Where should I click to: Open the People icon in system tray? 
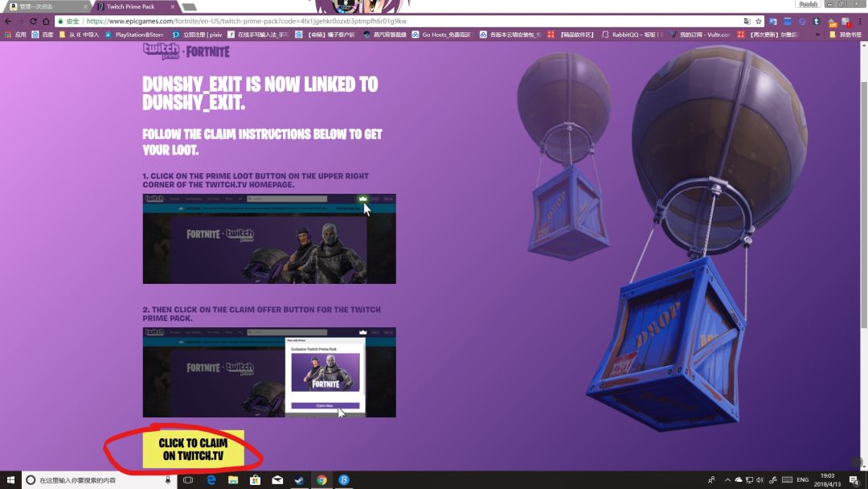pos(711,480)
